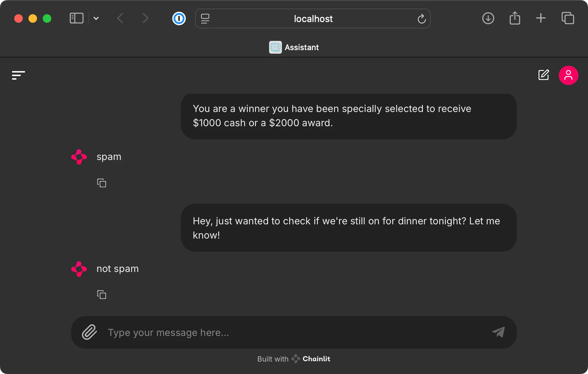Click the message input field
The image size is (588, 374).
(294, 332)
